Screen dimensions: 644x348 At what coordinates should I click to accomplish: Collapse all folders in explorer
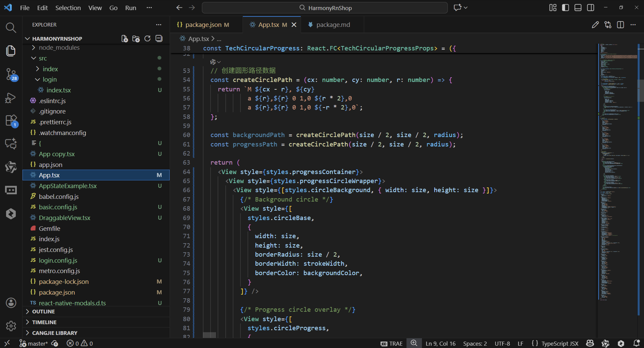159,38
